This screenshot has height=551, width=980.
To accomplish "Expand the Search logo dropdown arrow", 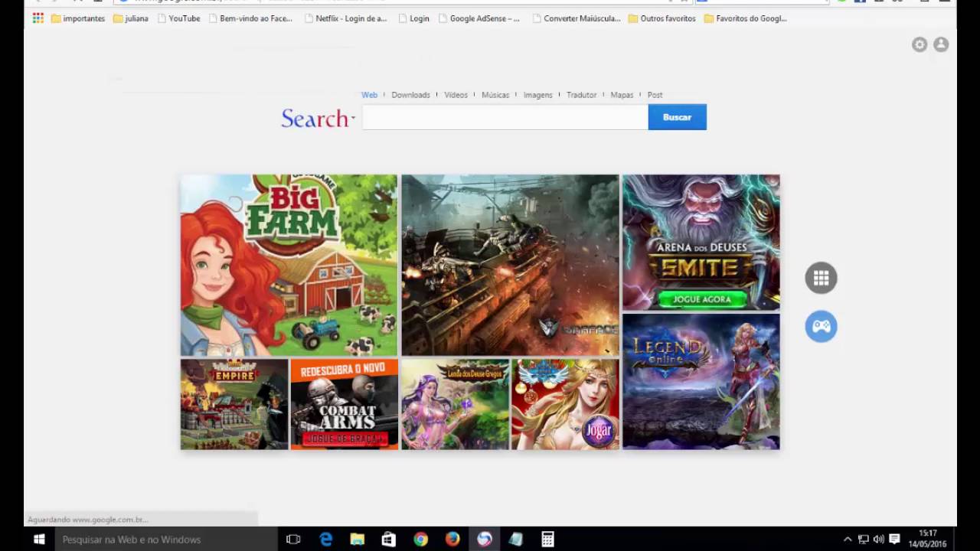I will [x=353, y=119].
